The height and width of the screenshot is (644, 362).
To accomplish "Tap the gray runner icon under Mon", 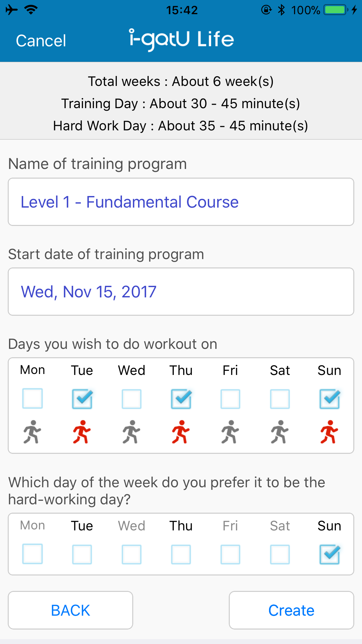I will tap(32, 432).
